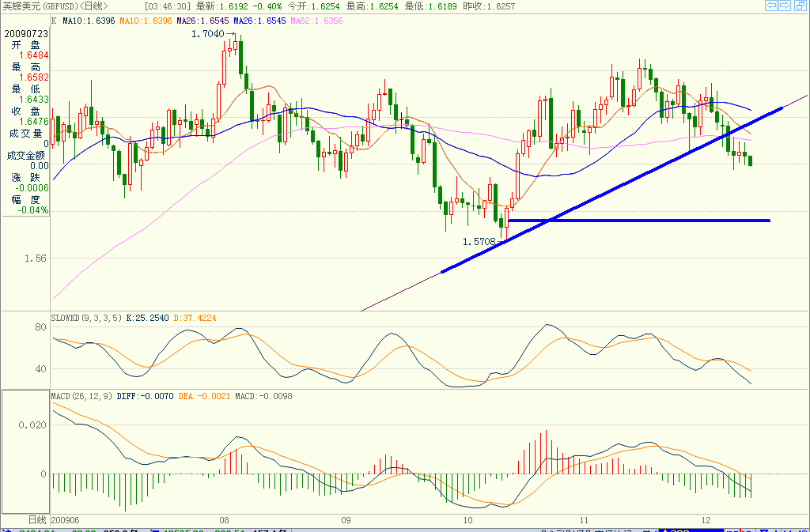Click the MACD(26,12,9) indicator label

[x=82, y=396]
